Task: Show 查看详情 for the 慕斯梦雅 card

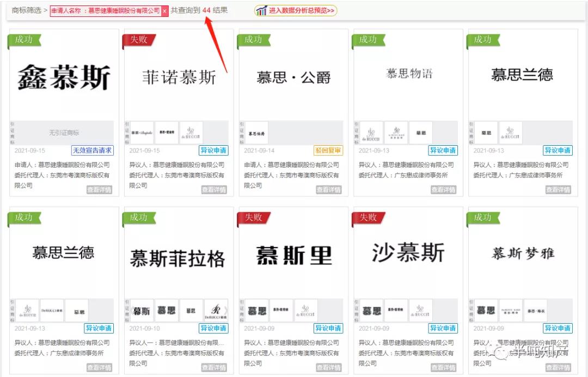Action: coord(559,368)
